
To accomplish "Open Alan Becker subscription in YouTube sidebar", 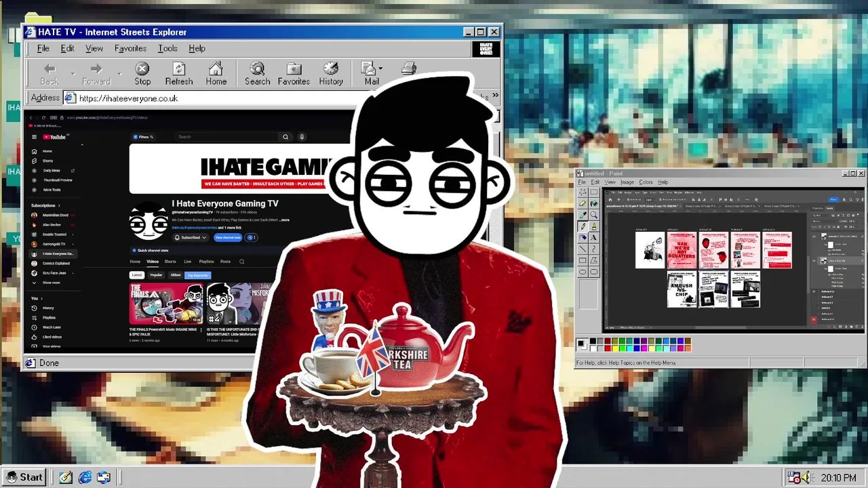I will [x=52, y=224].
